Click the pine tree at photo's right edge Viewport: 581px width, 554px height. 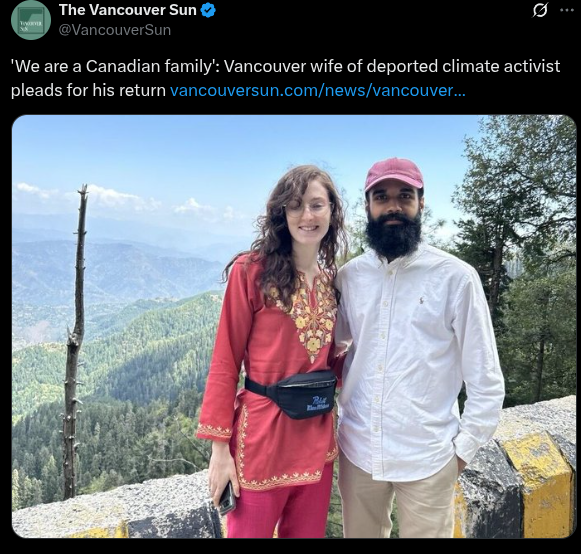(519, 237)
